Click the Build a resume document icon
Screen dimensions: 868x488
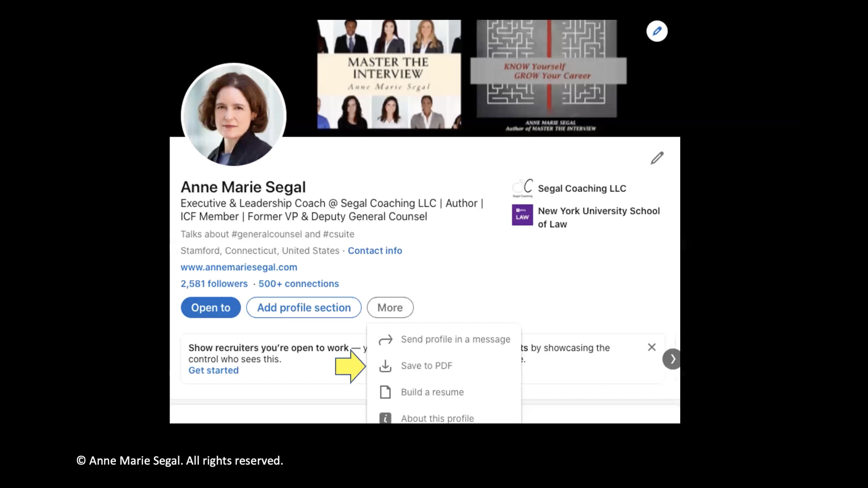click(385, 392)
